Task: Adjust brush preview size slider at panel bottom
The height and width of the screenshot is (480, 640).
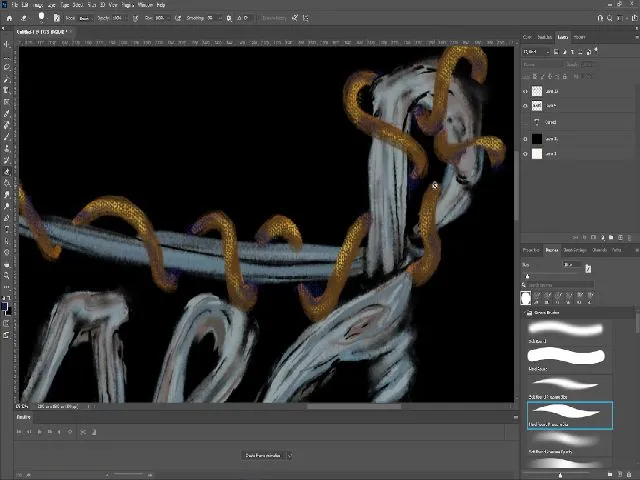Action: pos(560,475)
